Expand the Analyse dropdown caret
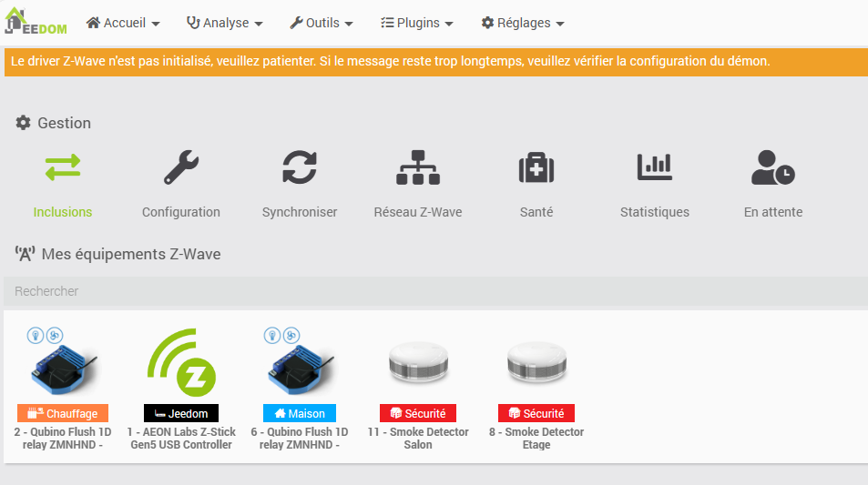This screenshot has width=868, height=485. point(259,24)
